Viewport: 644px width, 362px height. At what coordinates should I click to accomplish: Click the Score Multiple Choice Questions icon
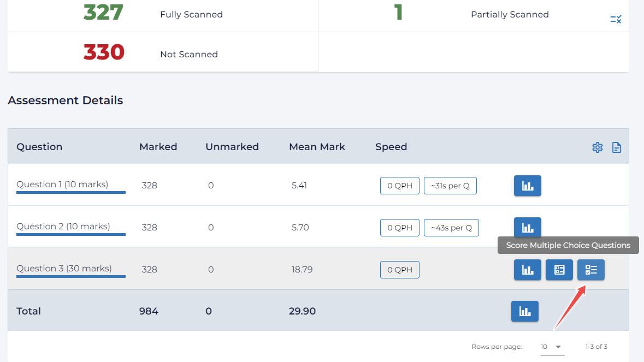pos(590,270)
